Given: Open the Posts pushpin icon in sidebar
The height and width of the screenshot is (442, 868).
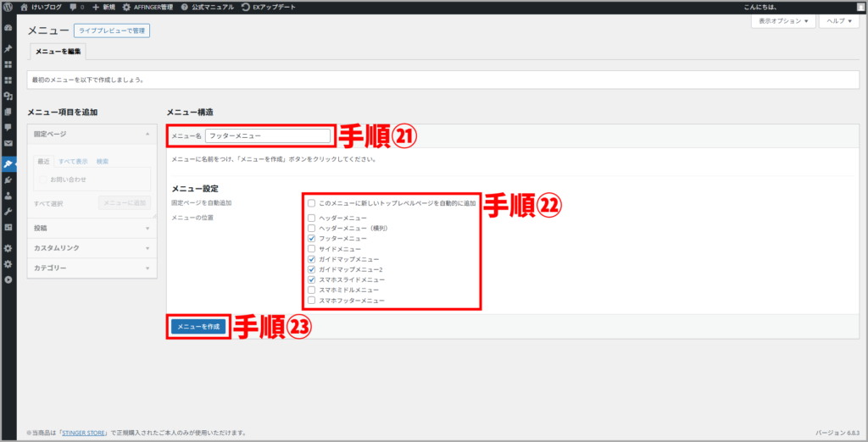Looking at the screenshot, I should (8, 48).
